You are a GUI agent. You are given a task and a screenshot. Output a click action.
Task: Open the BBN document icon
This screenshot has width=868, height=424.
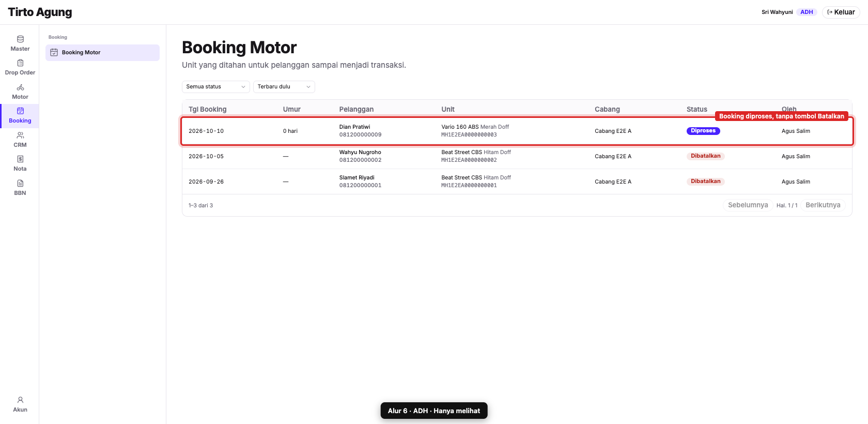20,183
